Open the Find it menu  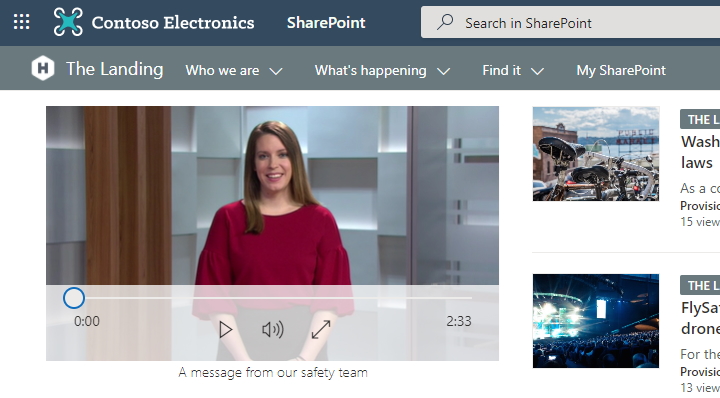(x=501, y=70)
